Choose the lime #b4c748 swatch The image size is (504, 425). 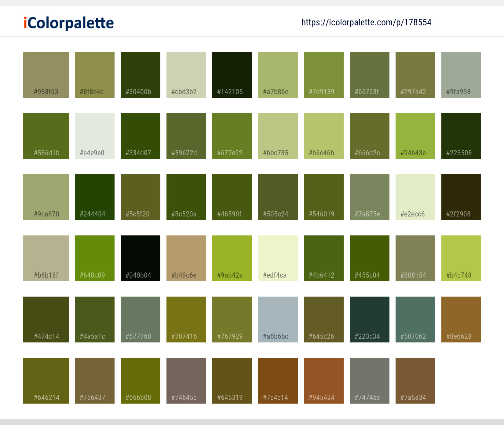point(461,258)
